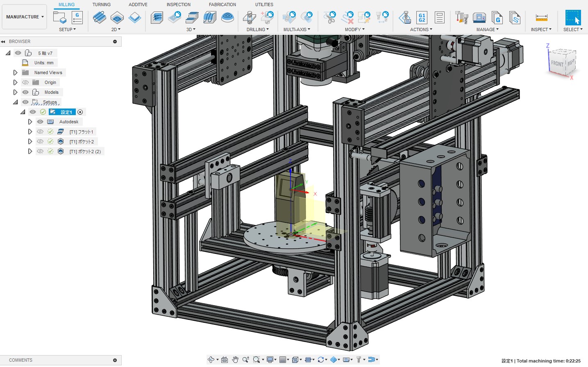Open the MODIFY dropdown menu
Screen dimensions: 588x367
click(354, 29)
